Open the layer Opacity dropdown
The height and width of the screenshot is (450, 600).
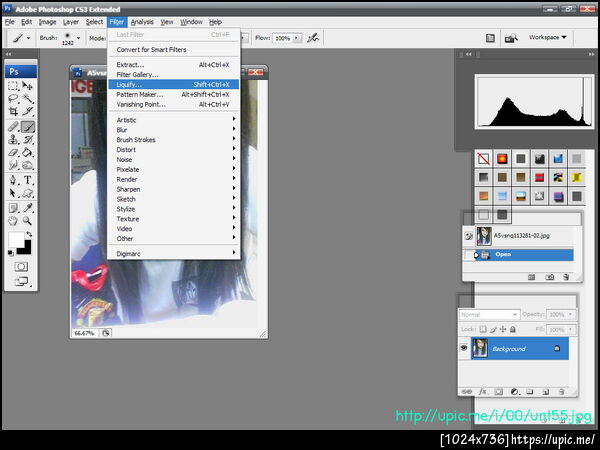pyautogui.click(x=571, y=314)
